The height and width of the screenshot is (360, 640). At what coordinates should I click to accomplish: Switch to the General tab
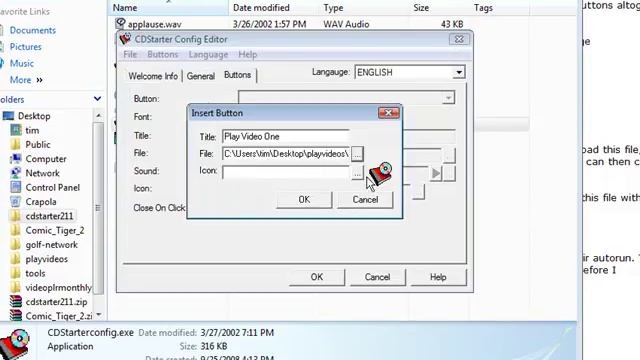(200, 76)
